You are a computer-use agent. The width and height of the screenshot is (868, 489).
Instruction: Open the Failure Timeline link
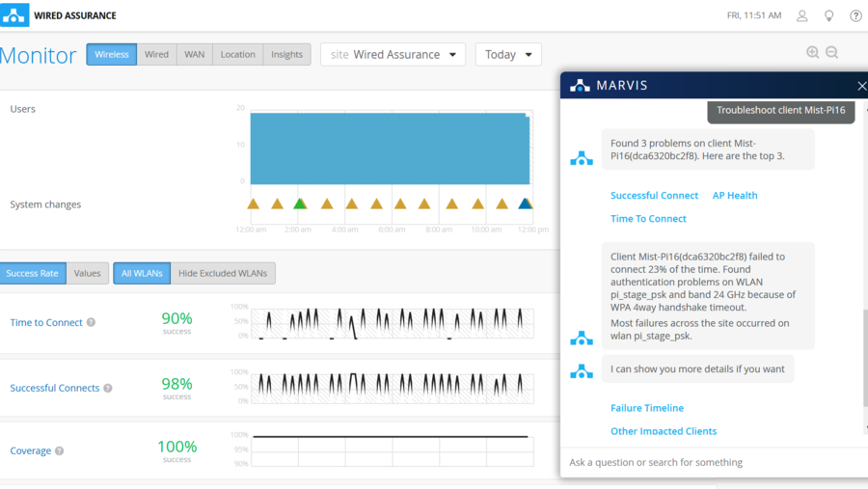point(647,408)
